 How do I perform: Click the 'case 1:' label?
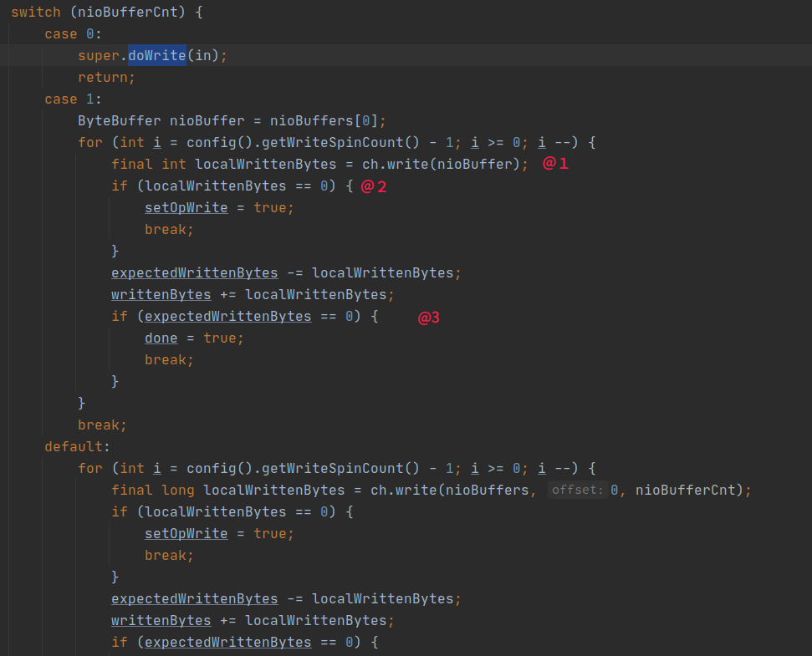pyautogui.click(x=73, y=99)
